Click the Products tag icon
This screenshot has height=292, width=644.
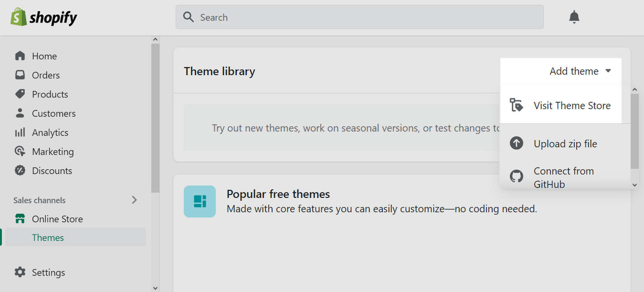pos(20,94)
